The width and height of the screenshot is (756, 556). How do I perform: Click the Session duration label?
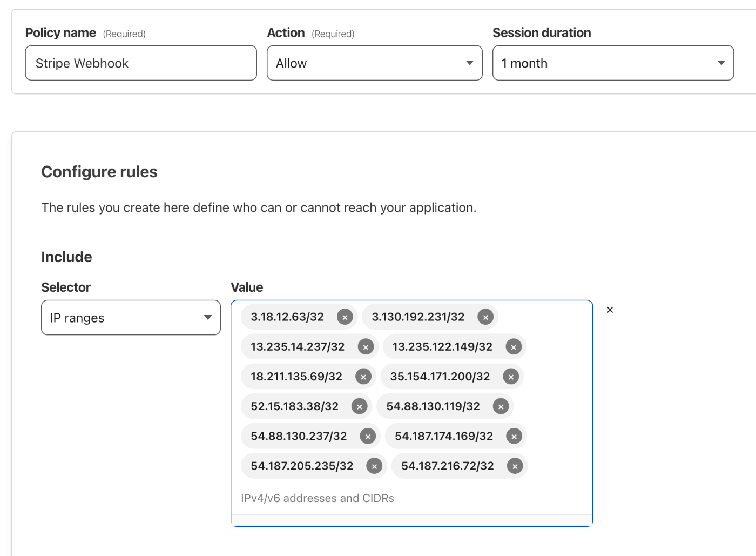coord(542,32)
